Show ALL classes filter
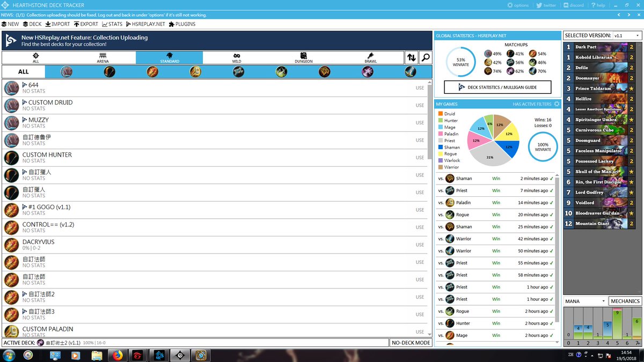Viewport: 644px width, 362px height. [x=24, y=71]
